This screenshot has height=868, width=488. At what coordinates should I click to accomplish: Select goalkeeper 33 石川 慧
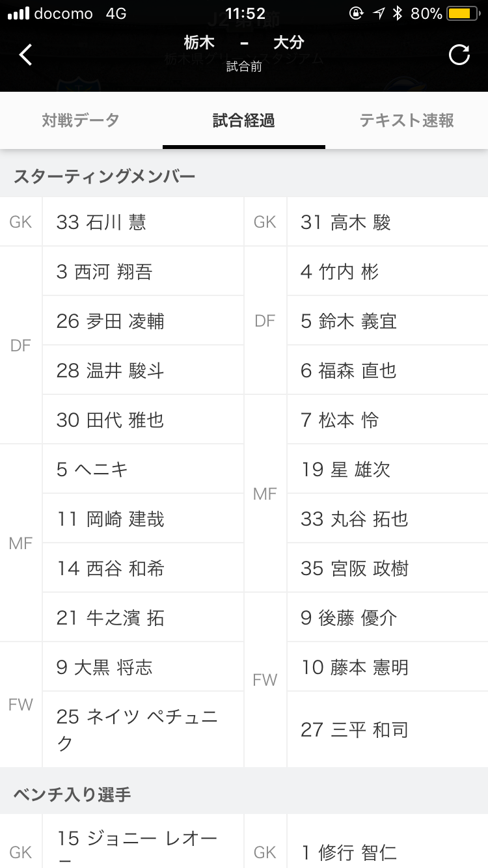[x=143, y=222]
